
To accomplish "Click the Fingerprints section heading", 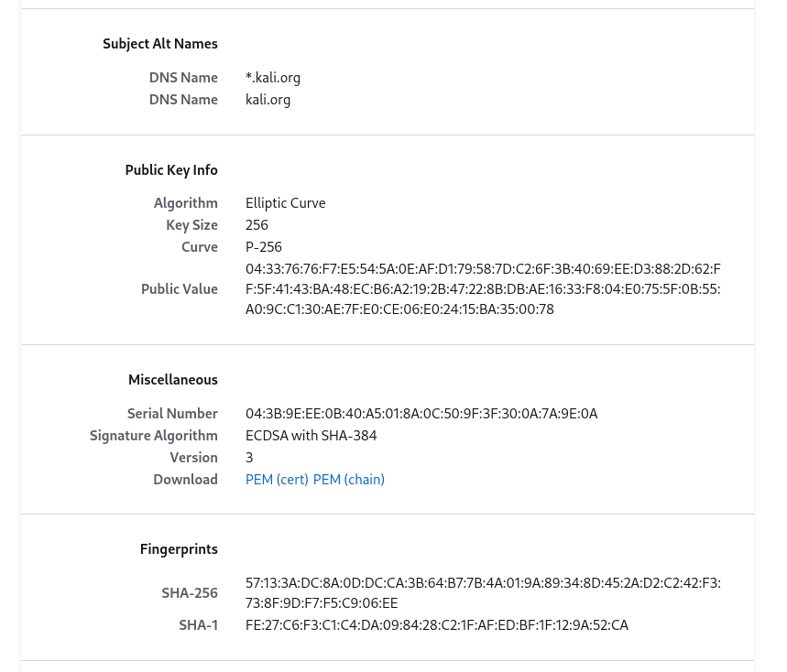I will (179, 550).
